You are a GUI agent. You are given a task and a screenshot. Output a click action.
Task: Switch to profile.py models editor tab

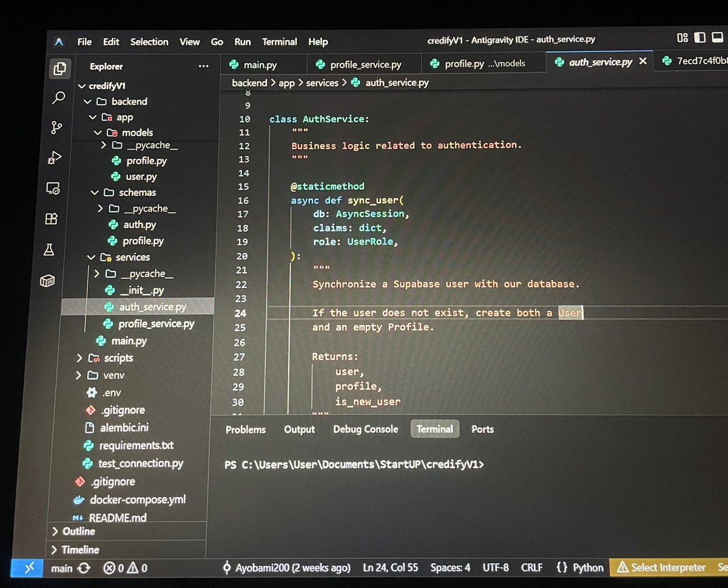coord(485,63)
